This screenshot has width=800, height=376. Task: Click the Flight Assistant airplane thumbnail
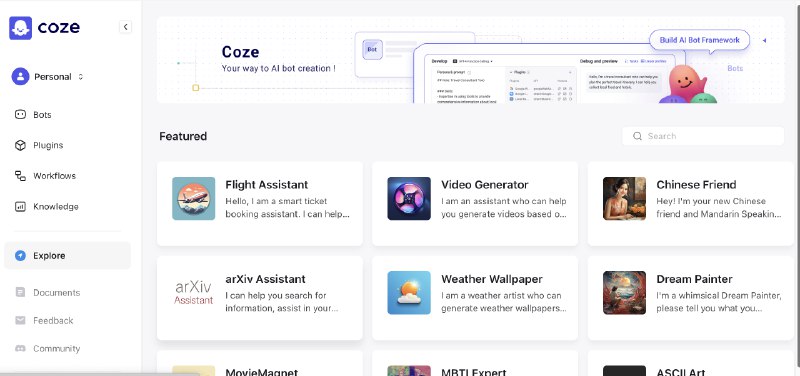point(194,198)
